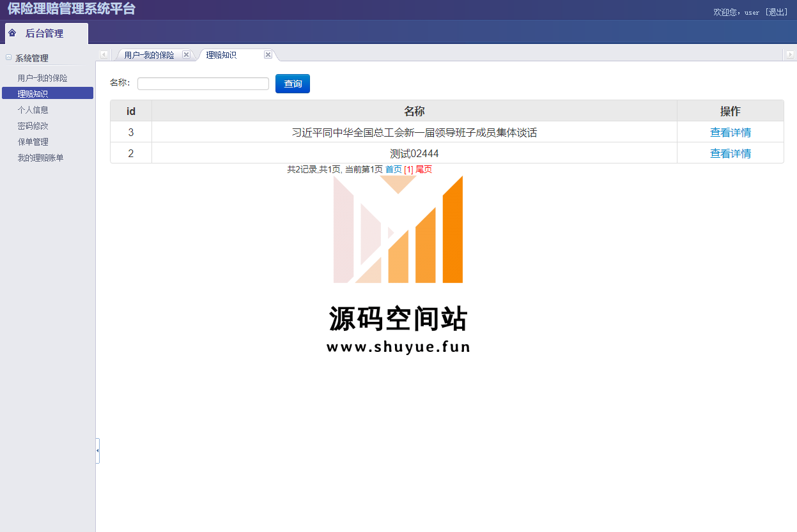Collapse the sidebar with the splitter handle
The height and width of the screenshot is (532, 797).
point(97,451)
